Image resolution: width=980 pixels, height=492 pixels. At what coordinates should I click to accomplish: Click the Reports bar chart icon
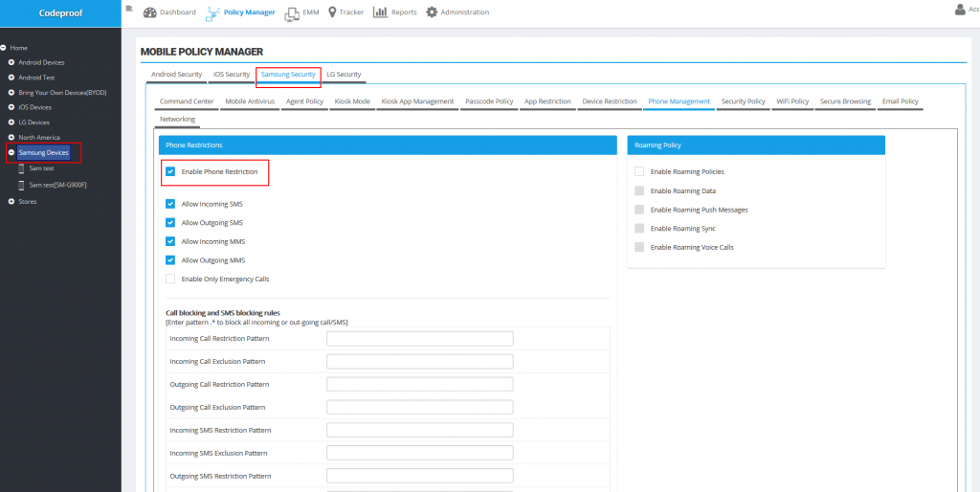click(381, 11)
